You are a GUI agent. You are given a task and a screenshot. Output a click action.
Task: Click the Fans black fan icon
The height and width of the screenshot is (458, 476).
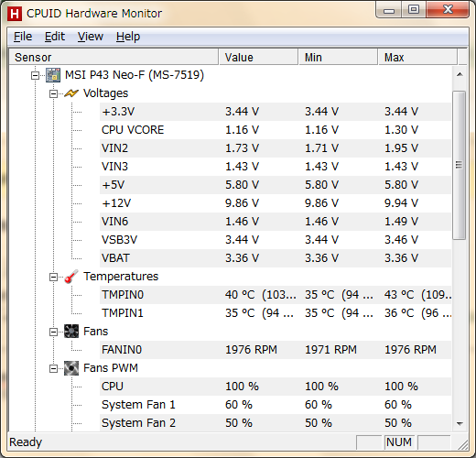tap(71, 332)
